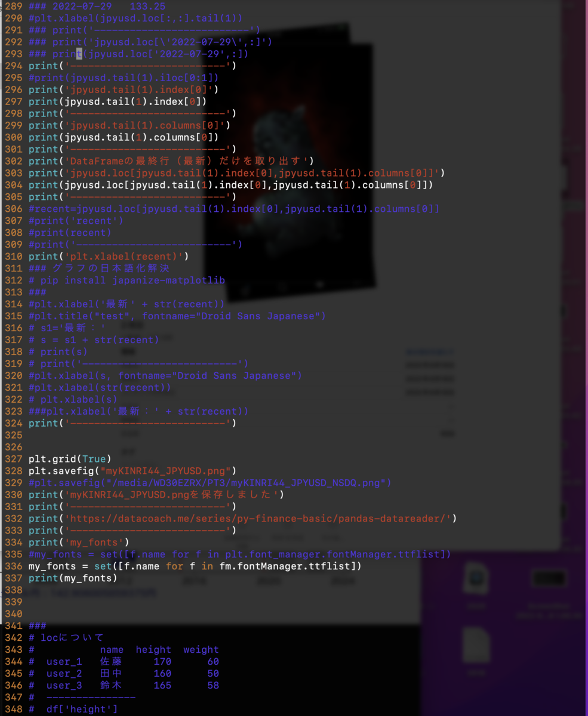Click the dark rounded app icon beside desktop files

[x=549, y=578]
